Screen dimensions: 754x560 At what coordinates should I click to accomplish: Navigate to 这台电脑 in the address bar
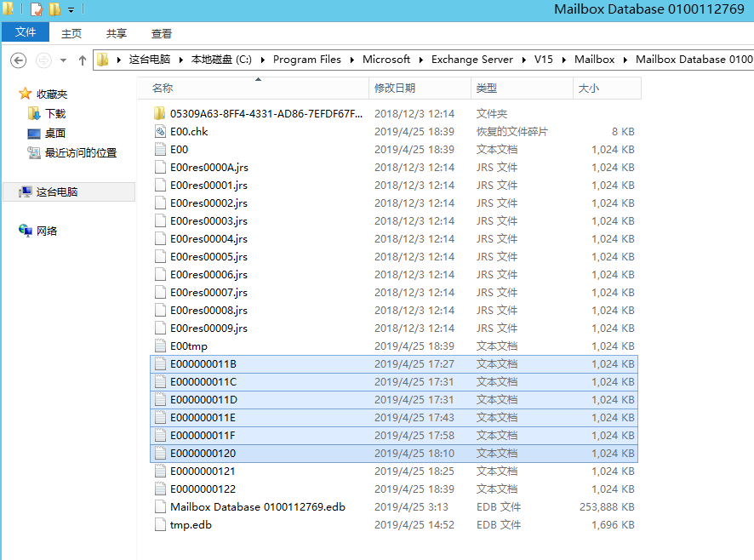click(150, 60)
